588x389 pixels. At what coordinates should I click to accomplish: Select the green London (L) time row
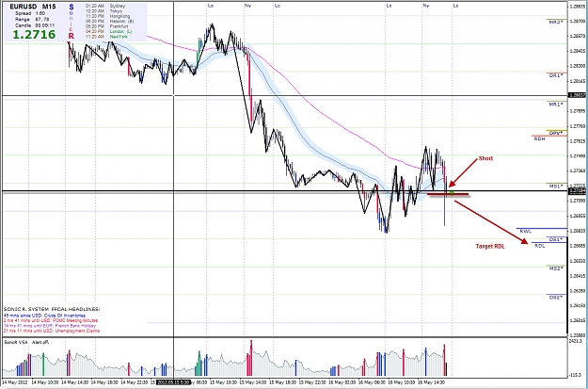pyautogui.click(x=108, y=31)
